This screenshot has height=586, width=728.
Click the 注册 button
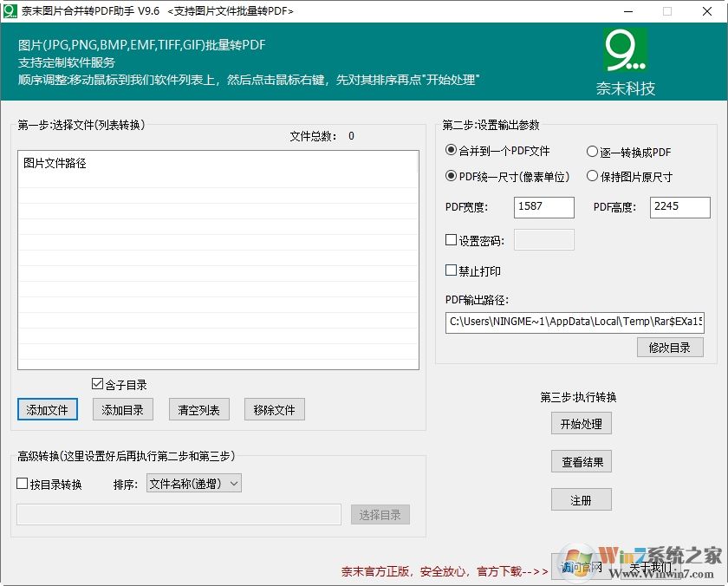tap(581, 499)
